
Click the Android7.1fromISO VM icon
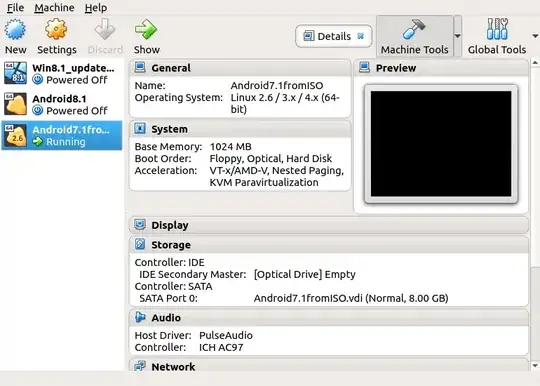pos(15,135)
